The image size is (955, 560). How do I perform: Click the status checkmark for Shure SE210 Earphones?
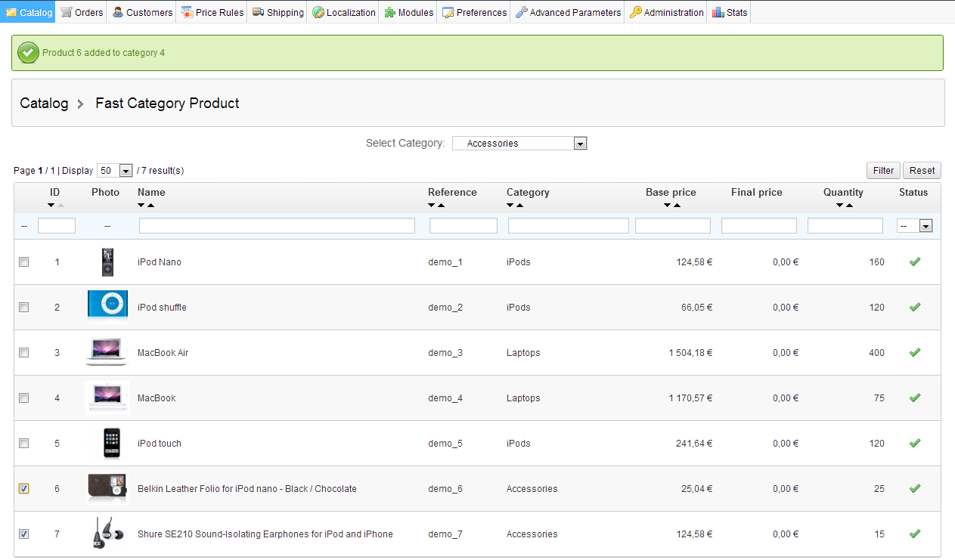click(x=914, y=534)
